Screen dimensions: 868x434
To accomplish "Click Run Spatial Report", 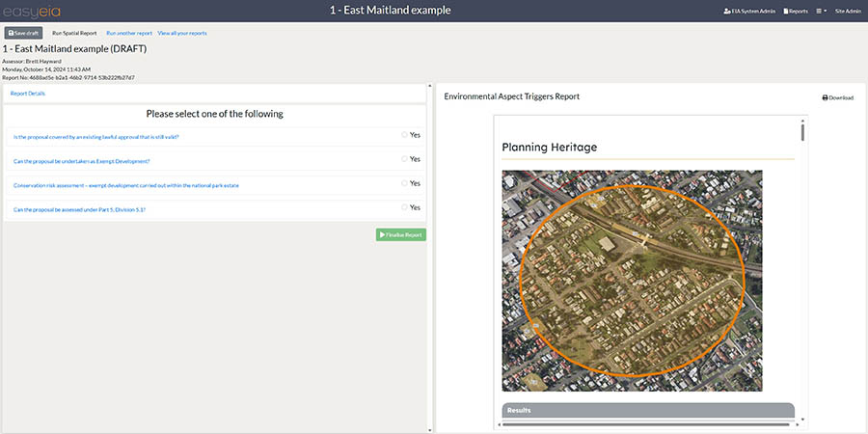I will tap(74, 33).
